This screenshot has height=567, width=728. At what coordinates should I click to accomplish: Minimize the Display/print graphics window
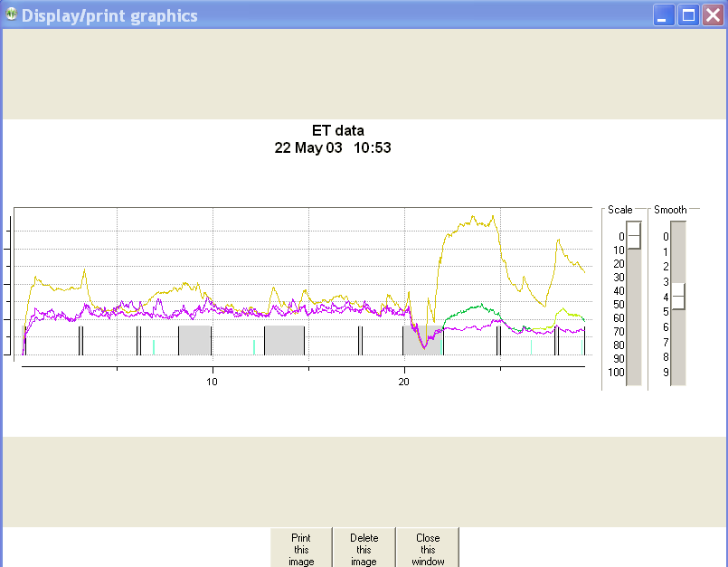[x=665, y=15]
